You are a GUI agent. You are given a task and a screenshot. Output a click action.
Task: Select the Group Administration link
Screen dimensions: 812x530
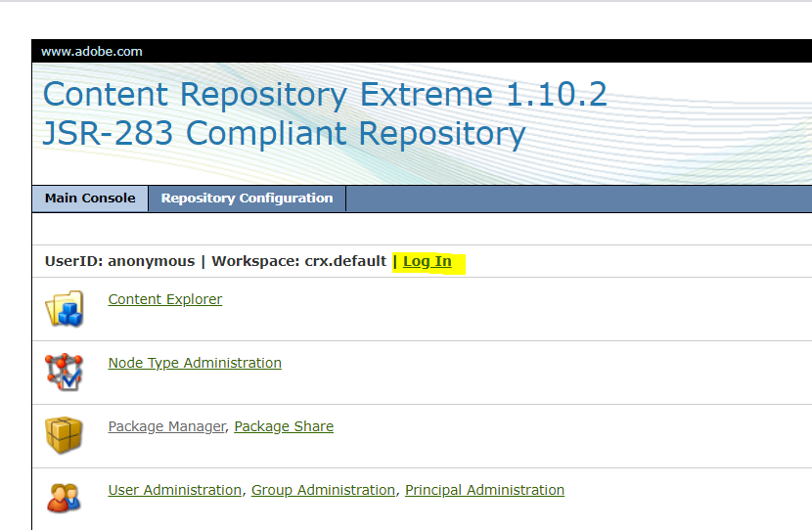point(323,490)
